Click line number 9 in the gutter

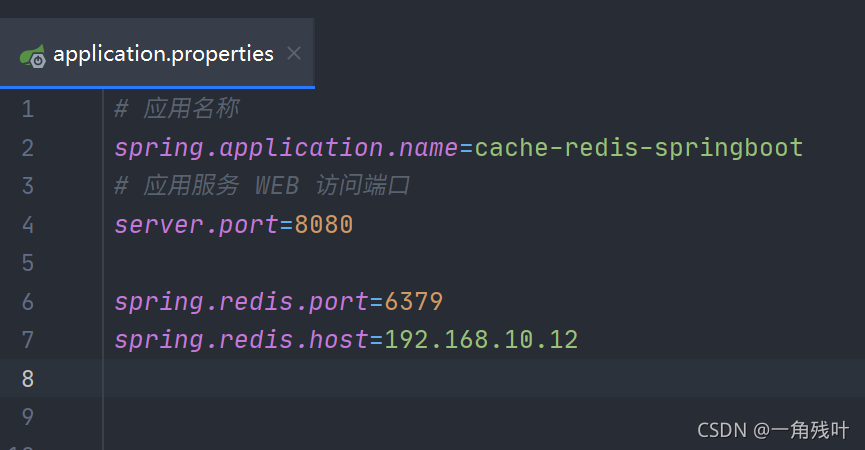[x=28, y=417]
